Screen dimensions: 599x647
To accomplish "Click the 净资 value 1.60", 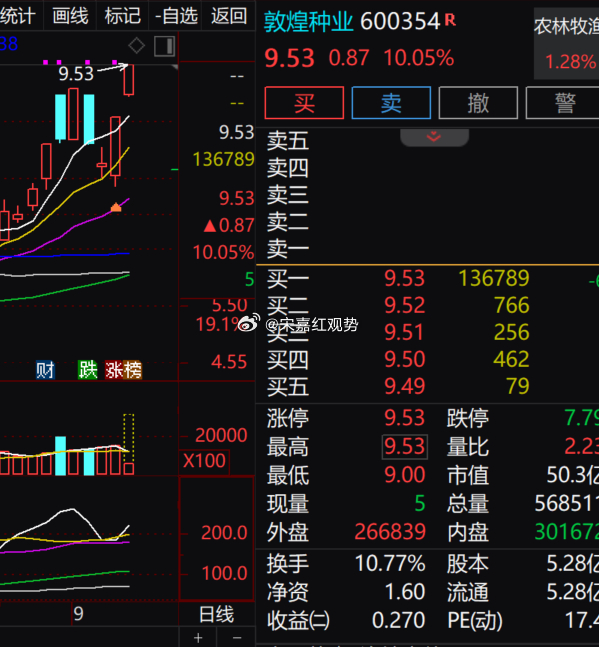I will pyautogui.click(x=405, y=592).
